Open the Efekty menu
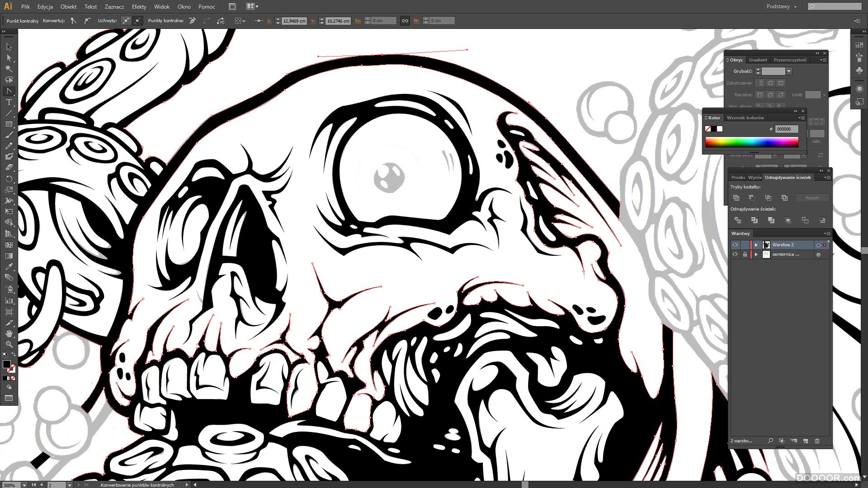The image size is (868, 488). (x=139, y=6)
